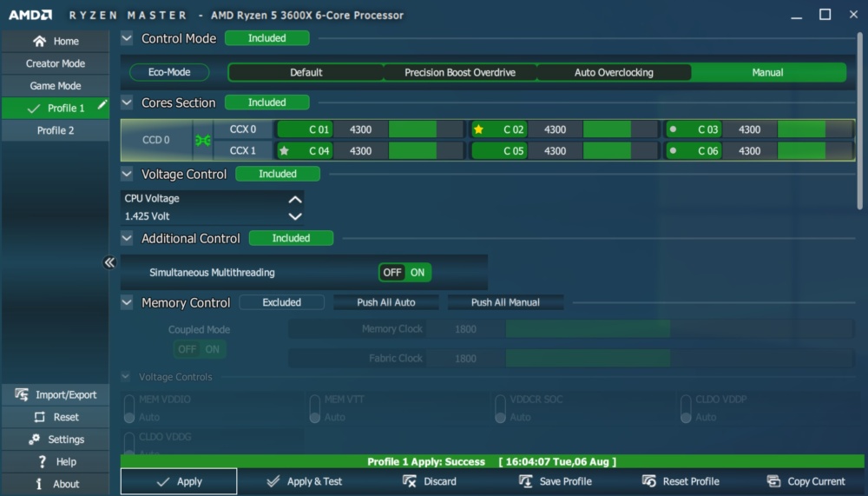Collapse the Control Mode section chevron

[x=127, y=38]
